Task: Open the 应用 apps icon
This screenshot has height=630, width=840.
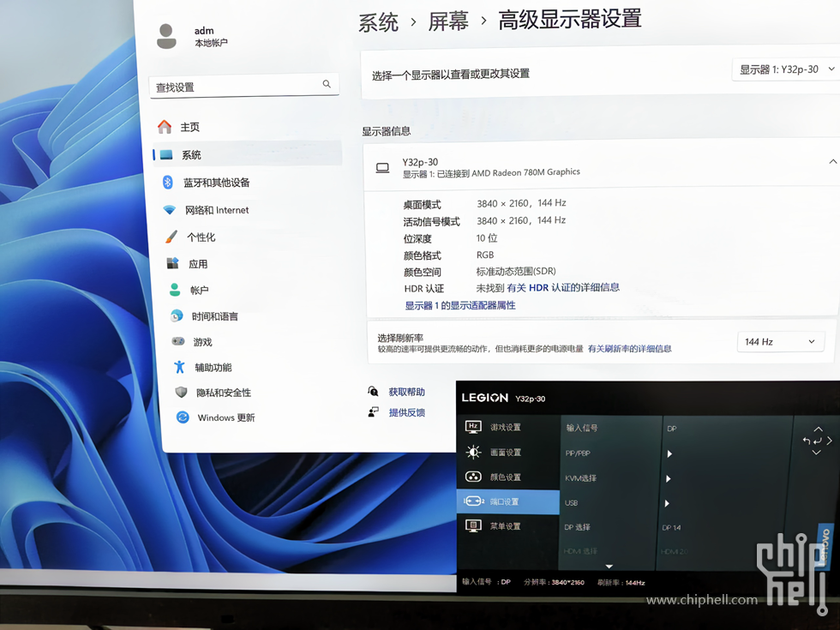Action: click(172, 263)
